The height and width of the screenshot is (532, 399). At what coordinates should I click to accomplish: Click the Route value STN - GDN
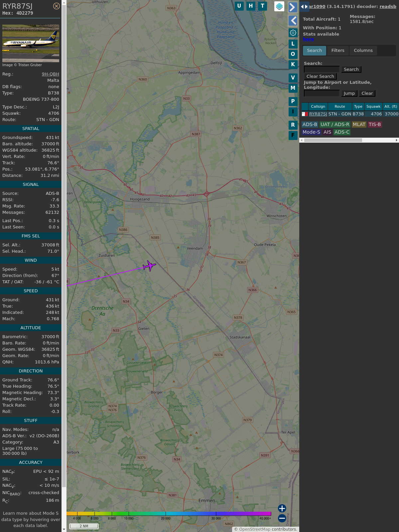click(48, 119)
